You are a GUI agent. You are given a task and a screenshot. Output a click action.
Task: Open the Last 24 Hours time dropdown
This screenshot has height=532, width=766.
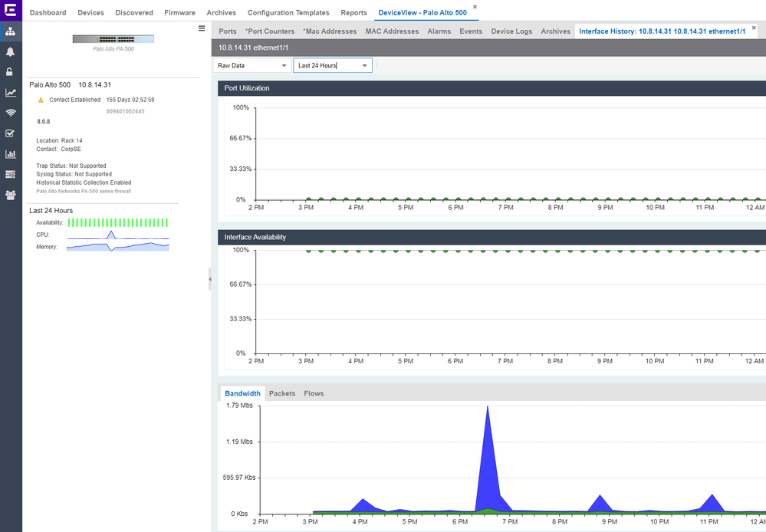point(333,65)
